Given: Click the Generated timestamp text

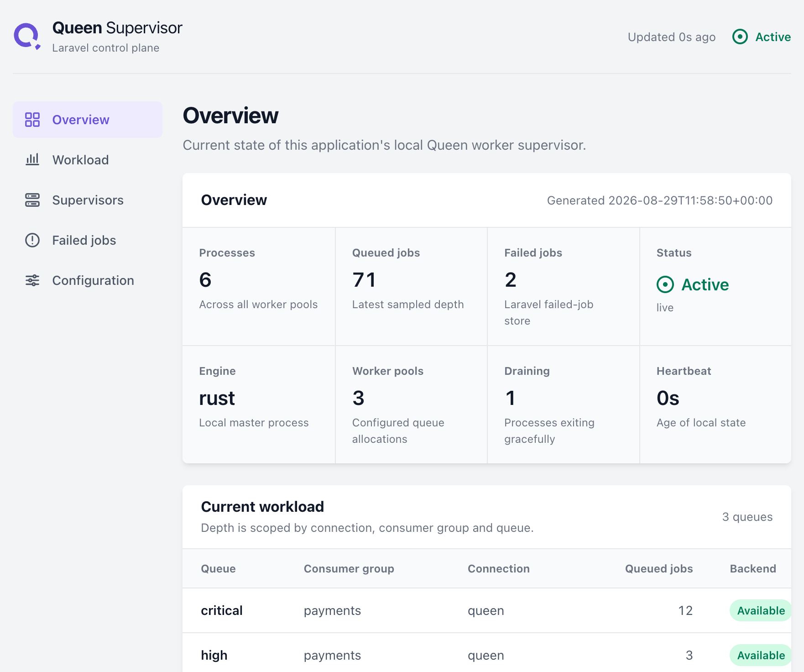Looking at the screenshot, I should (x=660, y=200).
